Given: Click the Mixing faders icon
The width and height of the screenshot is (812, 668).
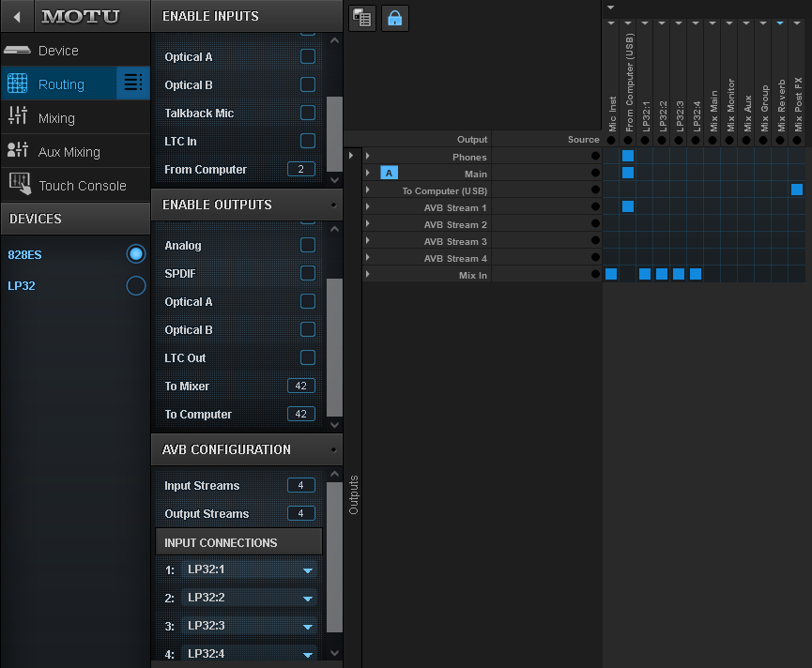Looking at the screenshot, I should coord(18,114).
